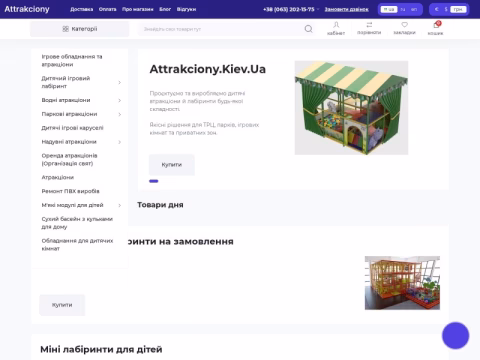Click the orange labyrinth thumbnail image
This screenshot has width=480, height=360.
point(402,283)
